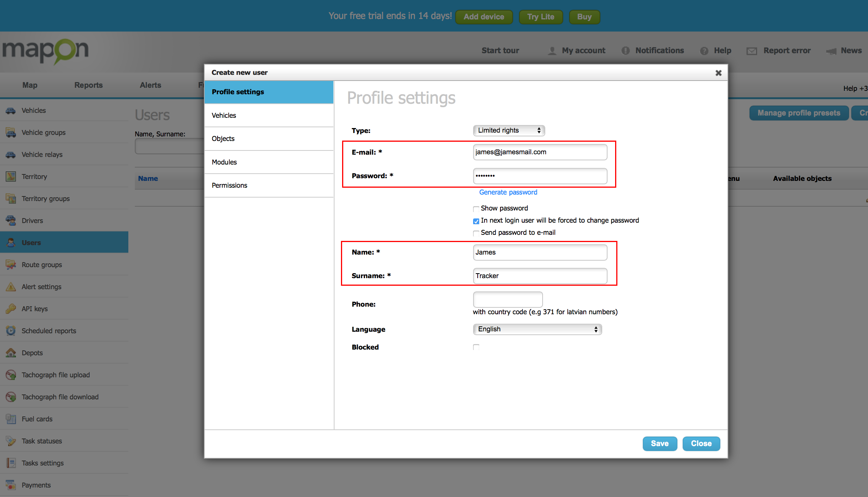Click the Report error envelope icon
This screenshot has width=868, height=497.
coord(751,51)
